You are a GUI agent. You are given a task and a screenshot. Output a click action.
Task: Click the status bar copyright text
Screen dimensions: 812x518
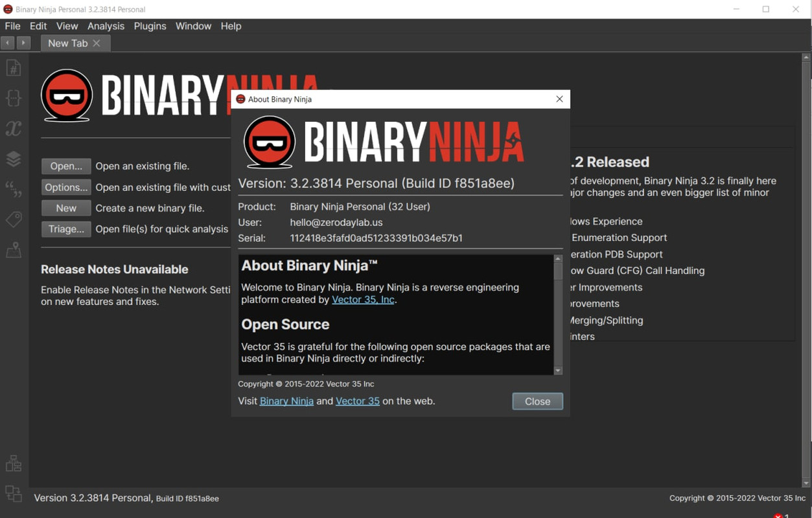[737, 498]
